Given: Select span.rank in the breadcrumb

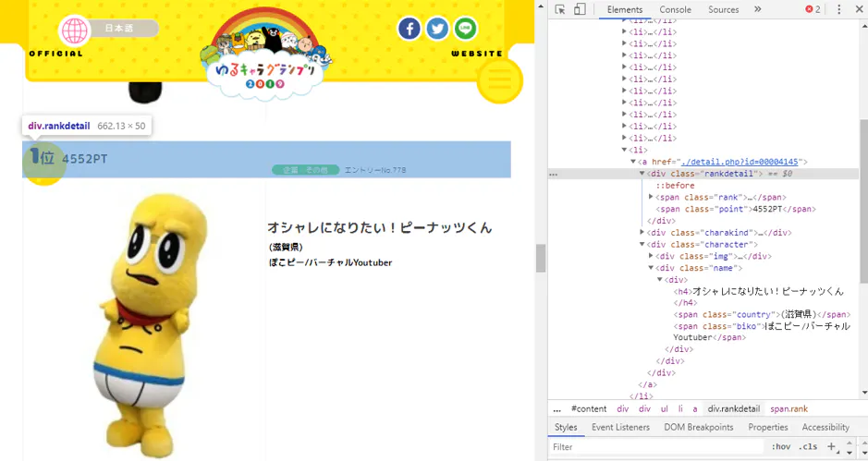Looking at the screenshot, I should pyautogui.click(x=789, y=409).
